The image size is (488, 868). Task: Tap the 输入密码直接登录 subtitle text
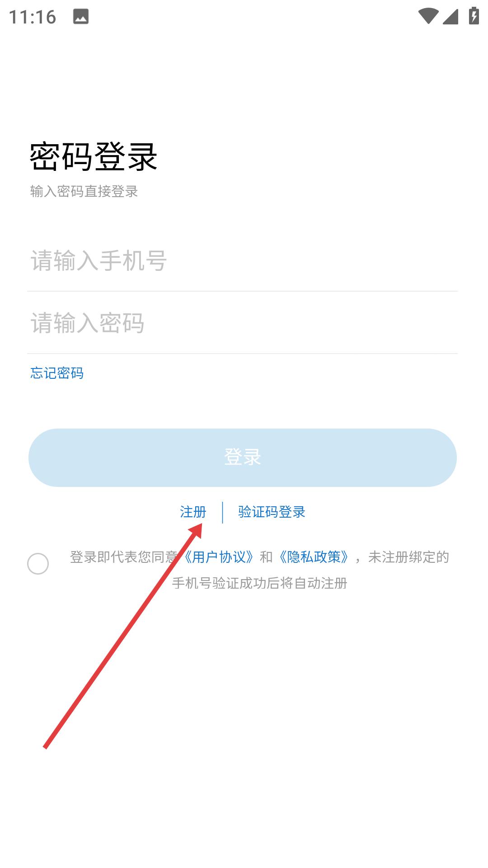84,191
